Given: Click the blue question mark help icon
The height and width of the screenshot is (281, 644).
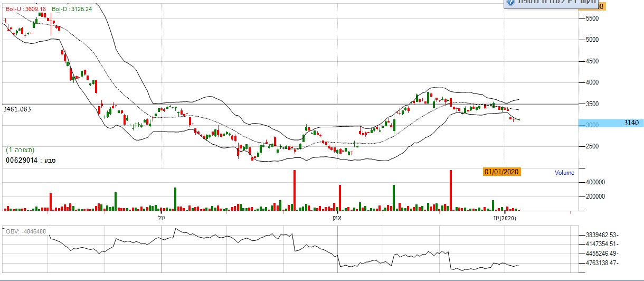Looking at the screenshot, I should 510,3.
